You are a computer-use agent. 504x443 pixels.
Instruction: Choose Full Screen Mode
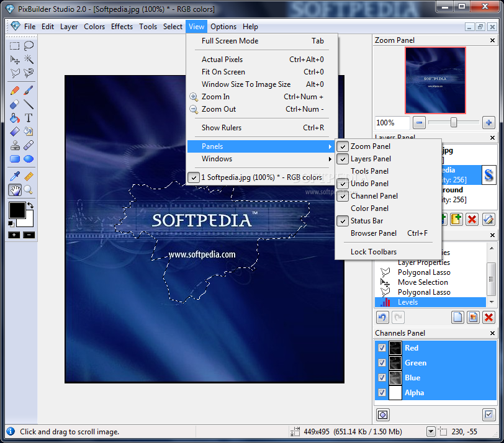pyautogui.click(x=262, y=41)
